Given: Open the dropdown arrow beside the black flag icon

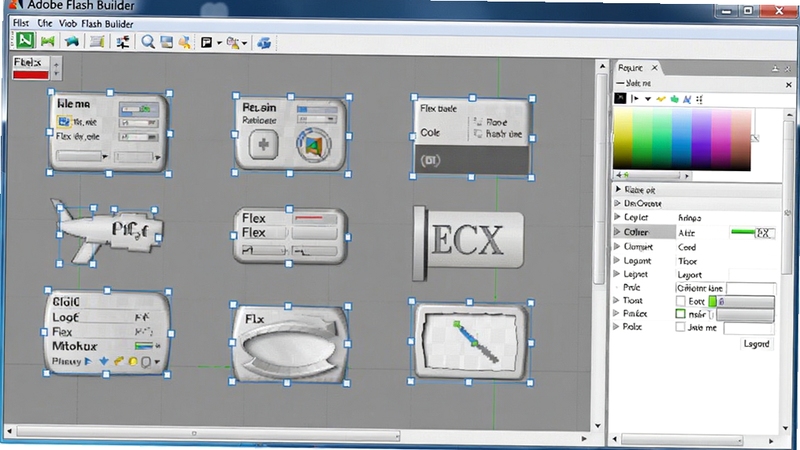Looking at the screenshot, I should coord(219,43).
